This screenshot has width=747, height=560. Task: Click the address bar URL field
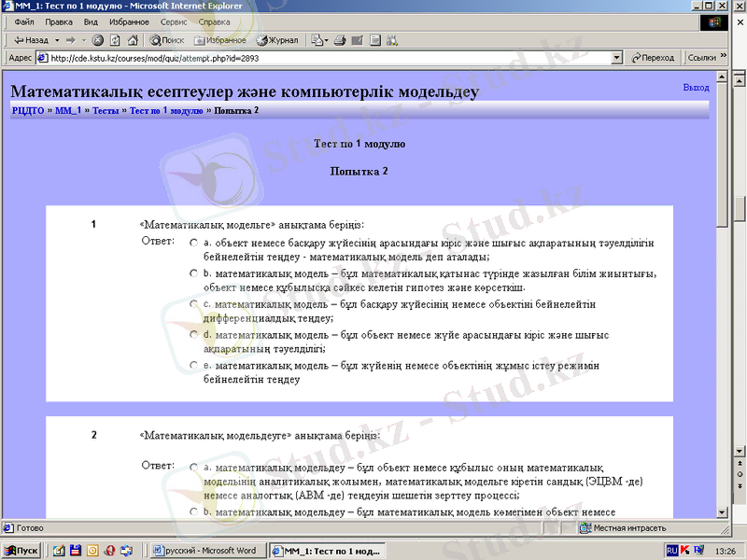coord(324,58)
